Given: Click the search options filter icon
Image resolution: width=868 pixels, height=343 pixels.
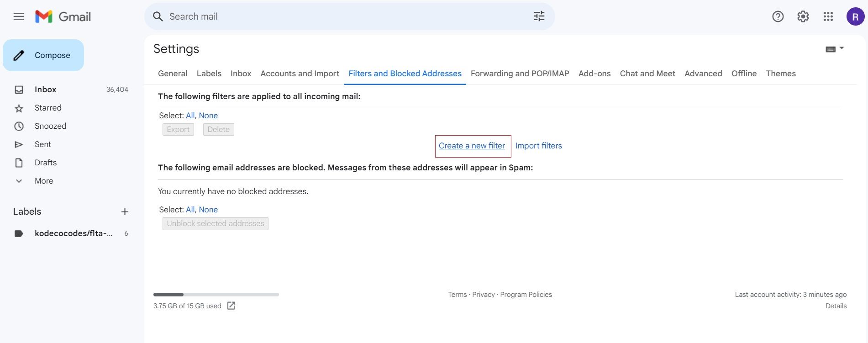Looking at the screenshot, I should 539,16.
